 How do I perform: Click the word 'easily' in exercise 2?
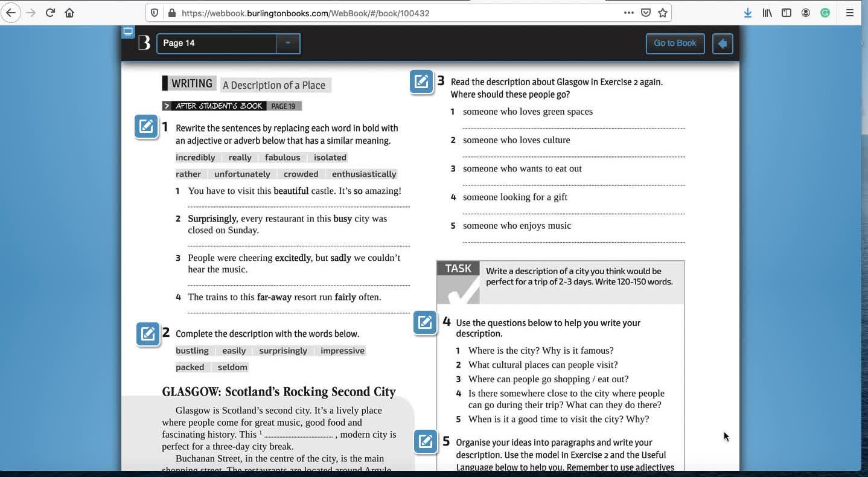click(234, 351)
